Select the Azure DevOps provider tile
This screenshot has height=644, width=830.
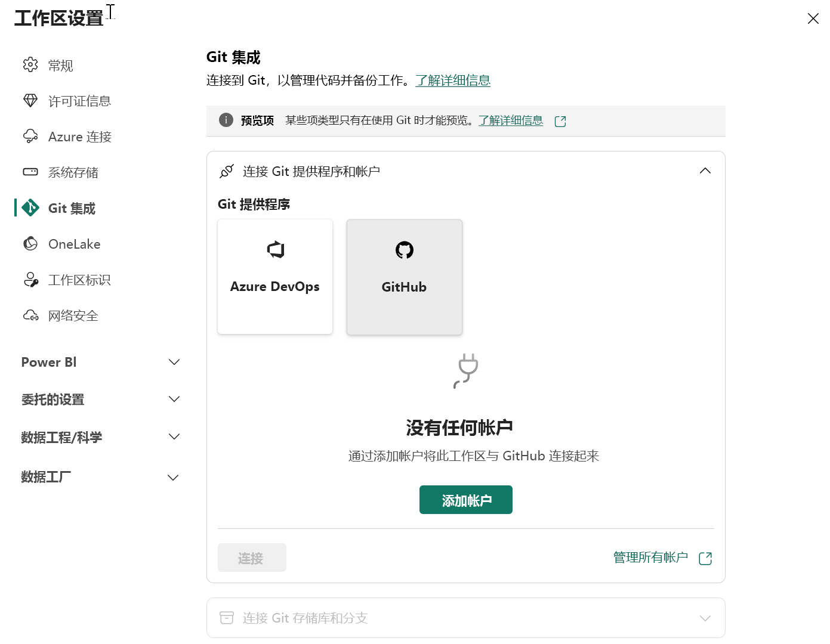(274, 277)
